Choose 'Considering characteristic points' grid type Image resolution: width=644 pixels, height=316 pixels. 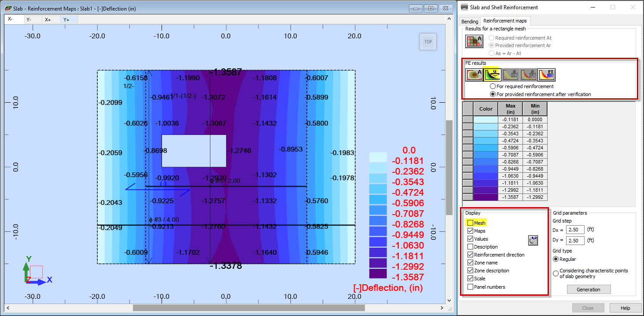click(556, 273)
